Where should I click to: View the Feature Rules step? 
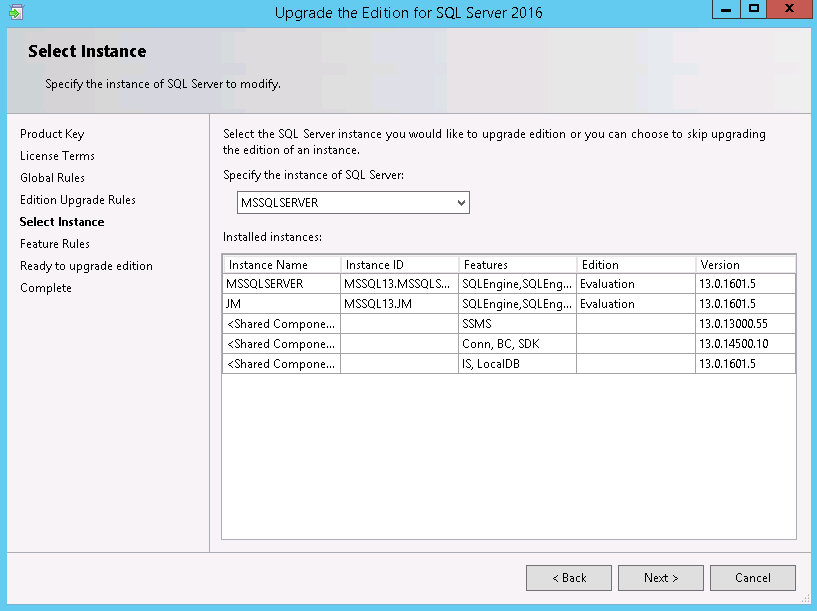pyautogui.click(x=54, y=243)
